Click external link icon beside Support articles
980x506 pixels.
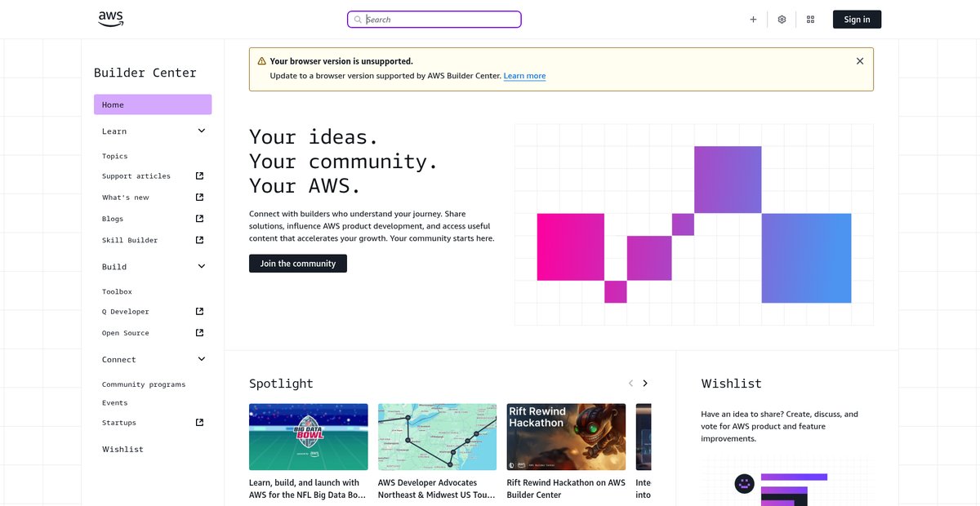tap(199, 175)
